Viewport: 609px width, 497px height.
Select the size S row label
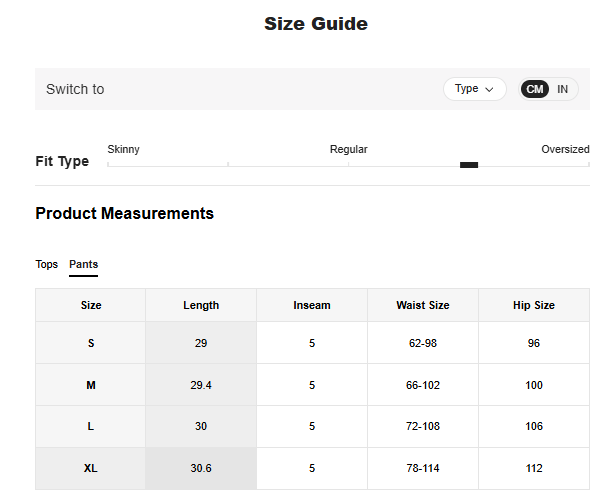(91, 343)
